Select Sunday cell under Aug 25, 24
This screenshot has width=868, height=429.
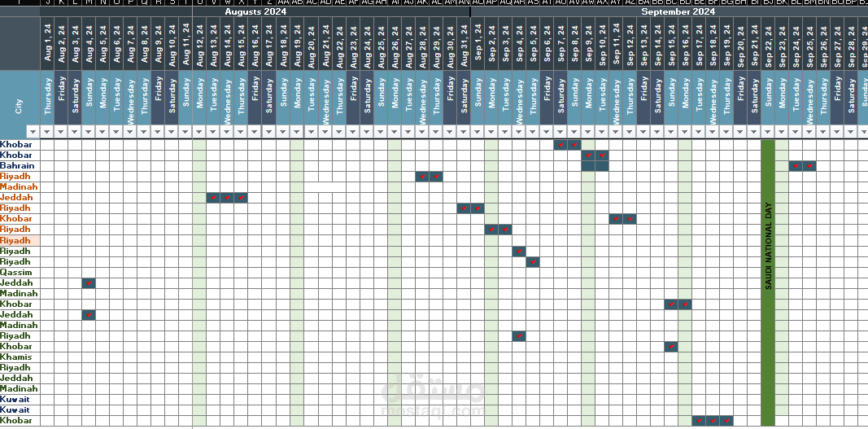[x=380, y=98]
